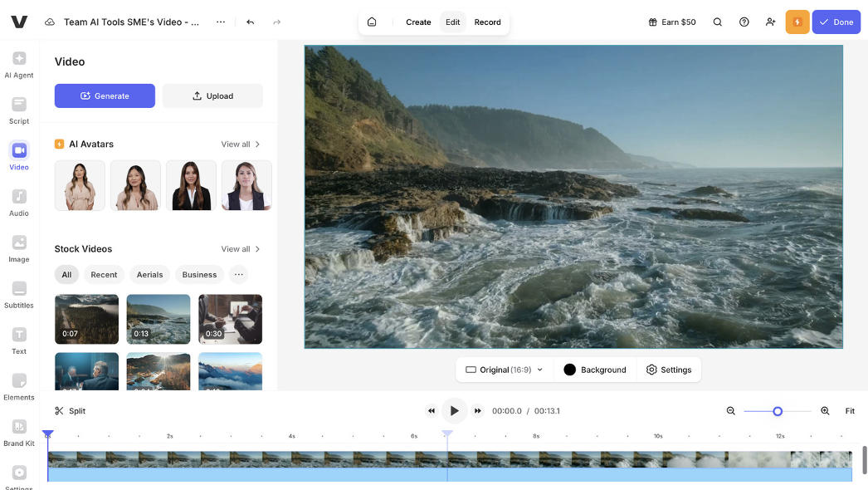Click the timeline vertical scrollbar
Image resolution: width=868 pixels, height=490 pixels.
point(864,459)
